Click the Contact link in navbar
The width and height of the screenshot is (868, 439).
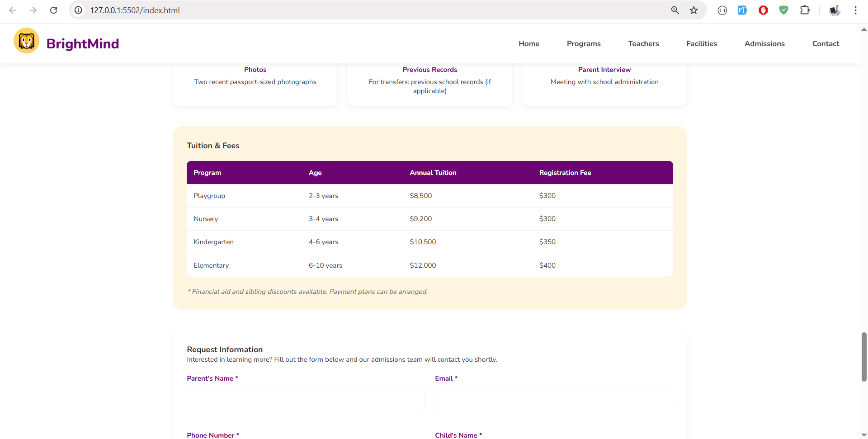[826, 43]
